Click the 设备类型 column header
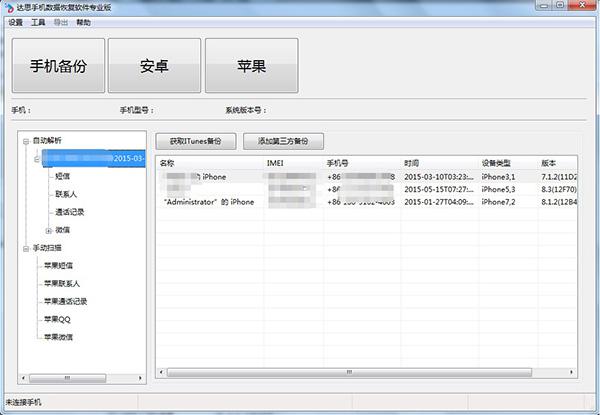Image resolution: width=600 pixels, height=415 pixels. coord(509,163)
